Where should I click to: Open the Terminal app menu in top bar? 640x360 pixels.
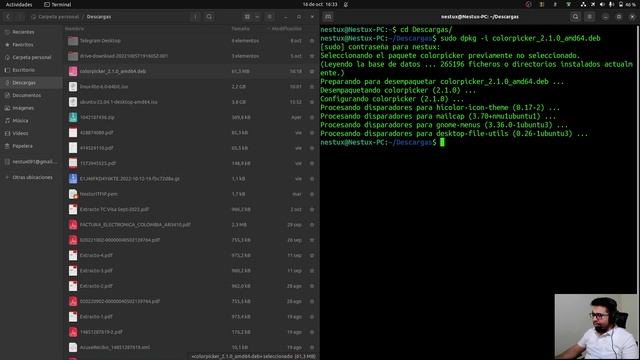(58, 4)
